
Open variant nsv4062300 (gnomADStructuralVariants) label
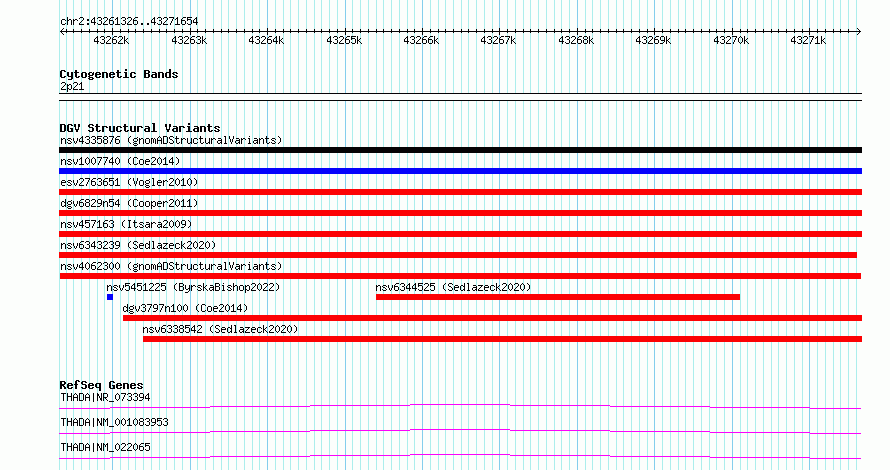tap(171, 266)
